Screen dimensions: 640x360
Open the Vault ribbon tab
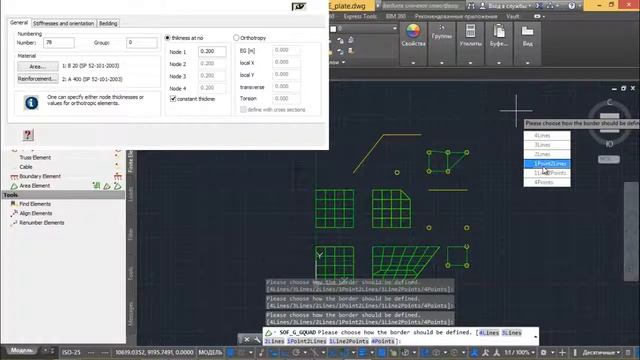pos(513,16)
